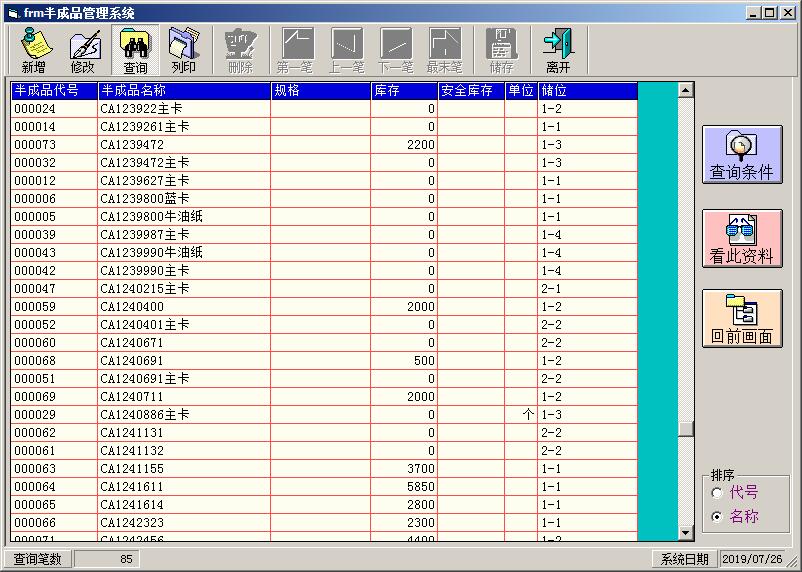
Task: Click the unit cell 个 in row 000029
Action: [x=521, y=414]
